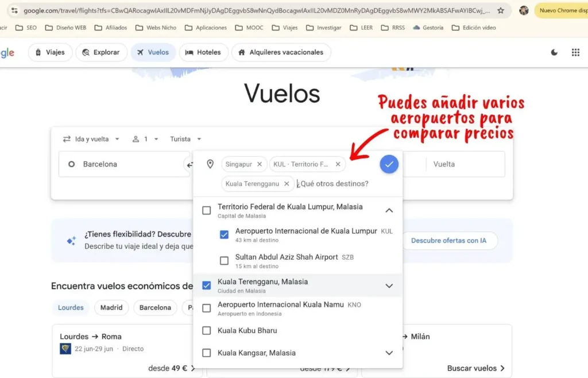
Task: Check Sultan Abdul Aziz Shah Airport SZB
Action: pyautogui.click(x=224, y=261)
